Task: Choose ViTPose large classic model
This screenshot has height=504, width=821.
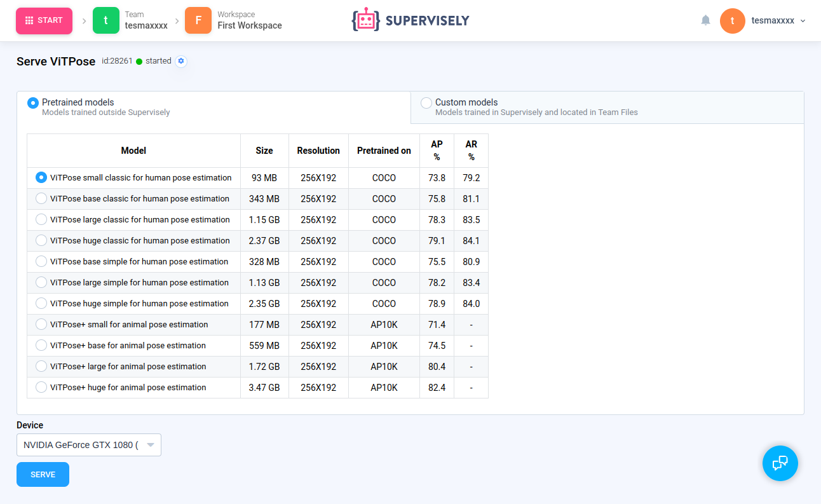Action: click(x=41, y=219)
